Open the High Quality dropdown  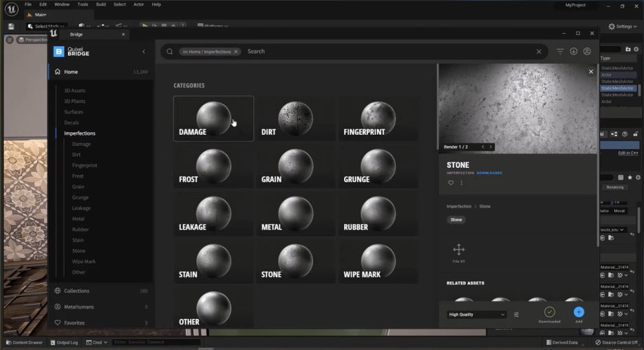[x=476, y=315]
